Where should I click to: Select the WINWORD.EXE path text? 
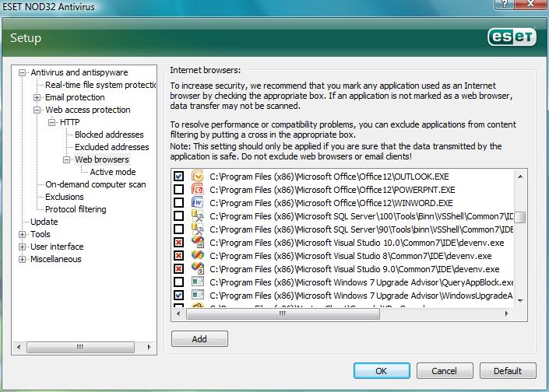[x=331, y=203]
